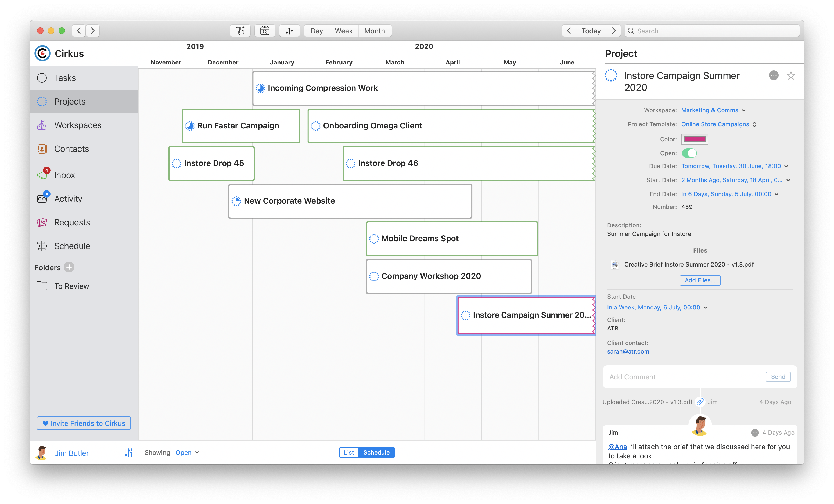
Task: Open Tasks in the sidebar
Action: [84, 78]
